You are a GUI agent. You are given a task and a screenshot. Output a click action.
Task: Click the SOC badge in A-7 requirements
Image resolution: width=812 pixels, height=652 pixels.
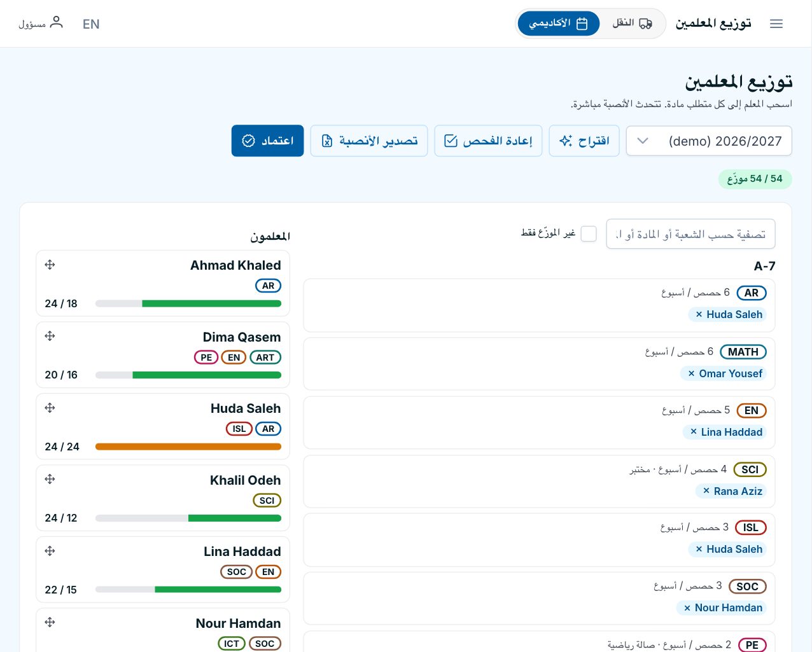click(x=748, y=586)
